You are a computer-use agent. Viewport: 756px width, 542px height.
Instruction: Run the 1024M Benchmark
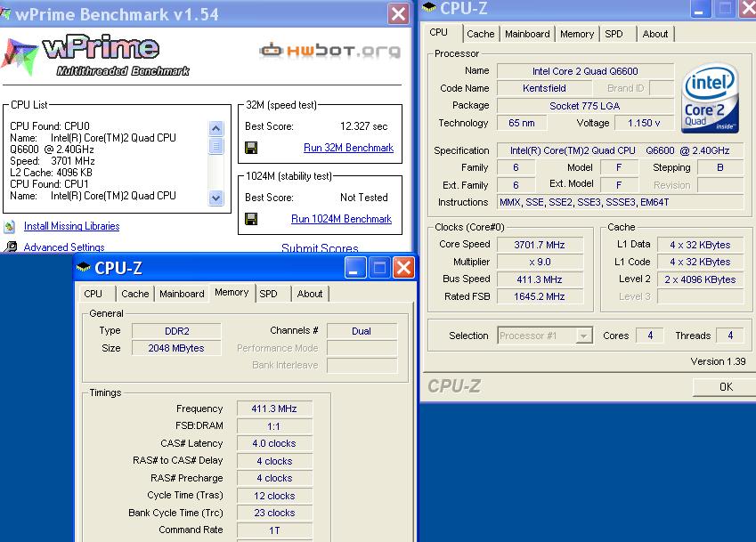[341, 219]
